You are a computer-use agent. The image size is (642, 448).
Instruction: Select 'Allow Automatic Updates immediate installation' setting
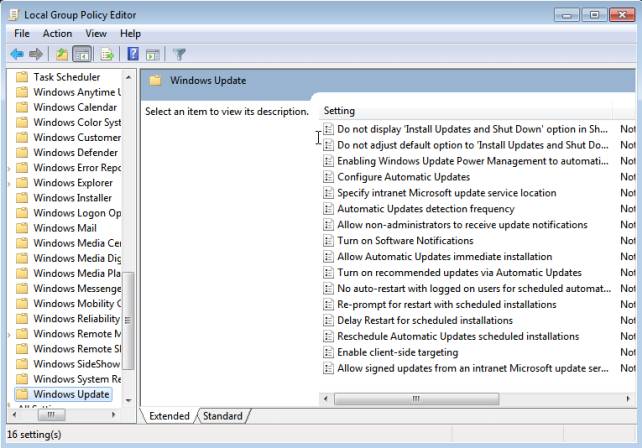[445, 257]
